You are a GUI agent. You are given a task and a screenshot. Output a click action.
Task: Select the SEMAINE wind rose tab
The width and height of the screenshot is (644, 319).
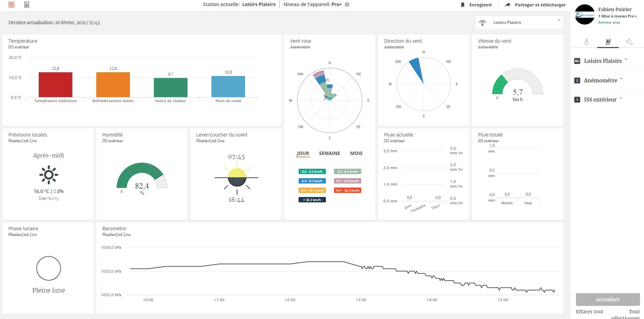pyautogui.click(x=329, y=153)
